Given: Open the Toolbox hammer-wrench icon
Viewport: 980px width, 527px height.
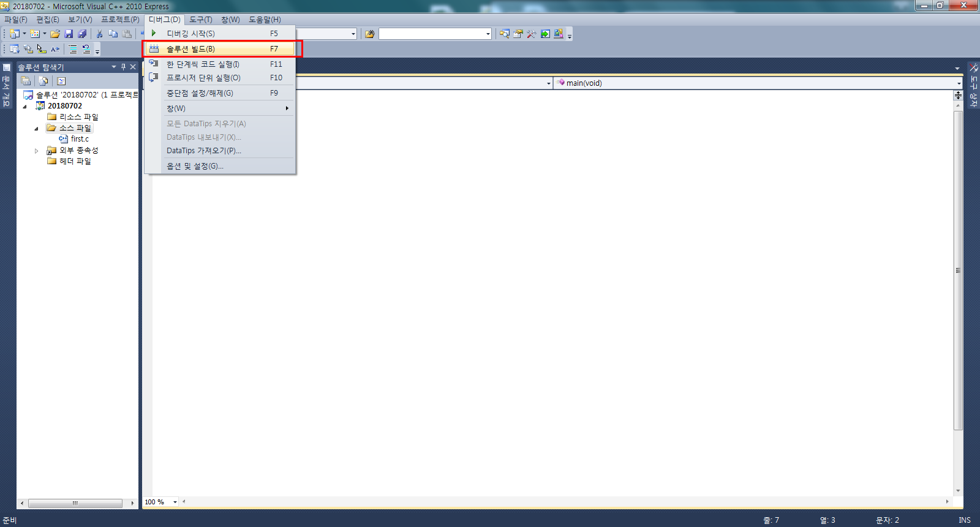Looking at the screenshot, I should [x=531, y=34].
